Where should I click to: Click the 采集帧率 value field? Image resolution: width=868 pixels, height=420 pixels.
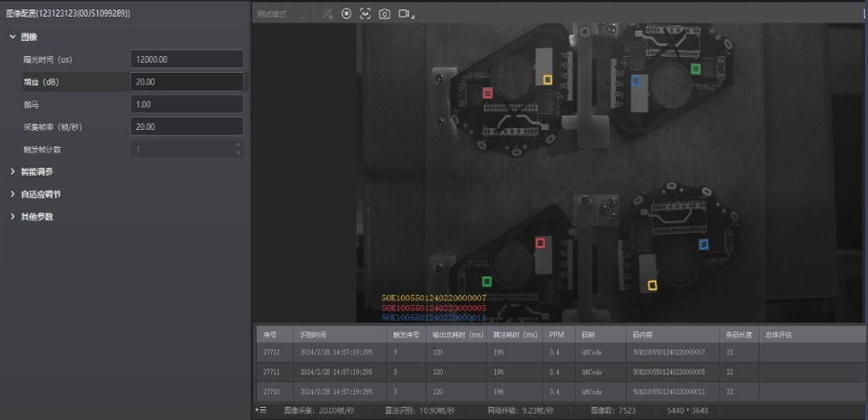click(x=187, y=126)
